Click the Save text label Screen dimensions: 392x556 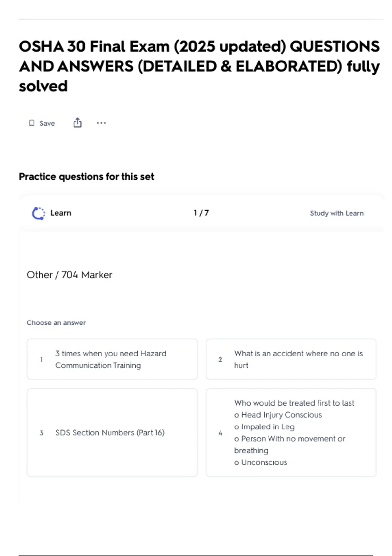pos(47,123)
